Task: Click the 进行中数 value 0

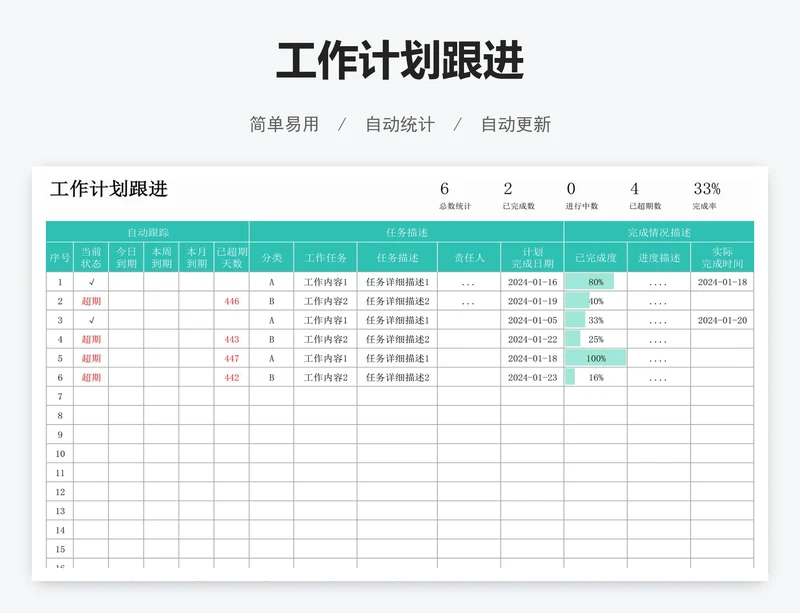Action: pos(571,189)
